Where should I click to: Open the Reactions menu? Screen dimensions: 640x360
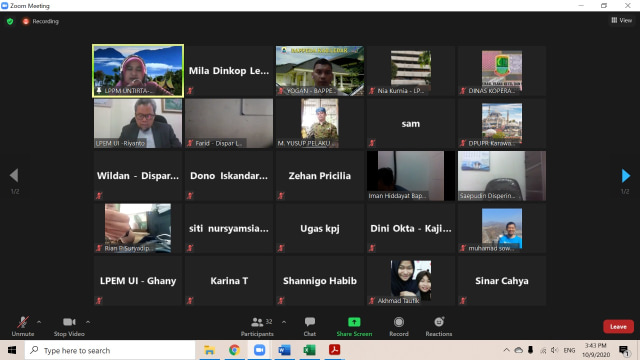[439, 327]
